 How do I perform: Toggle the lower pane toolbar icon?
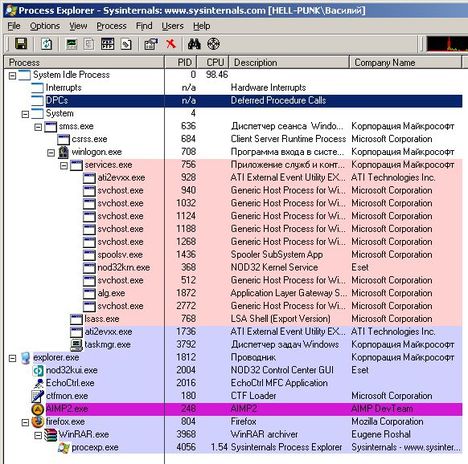point(107,44)
